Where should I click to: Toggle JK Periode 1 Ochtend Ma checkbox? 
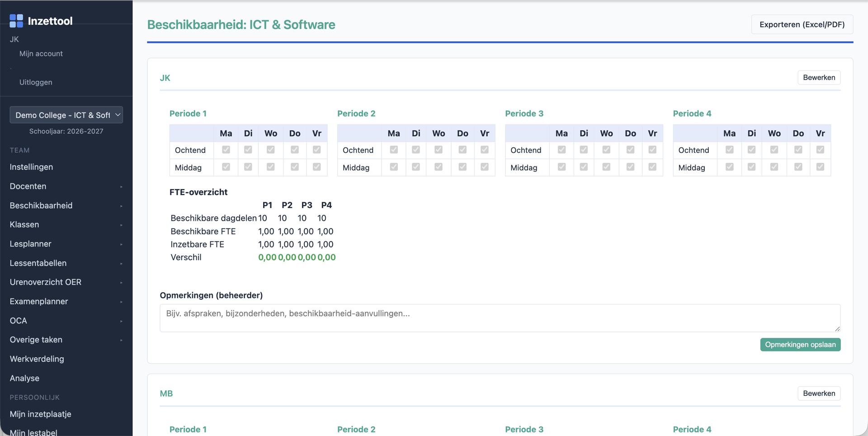point(226,150)
